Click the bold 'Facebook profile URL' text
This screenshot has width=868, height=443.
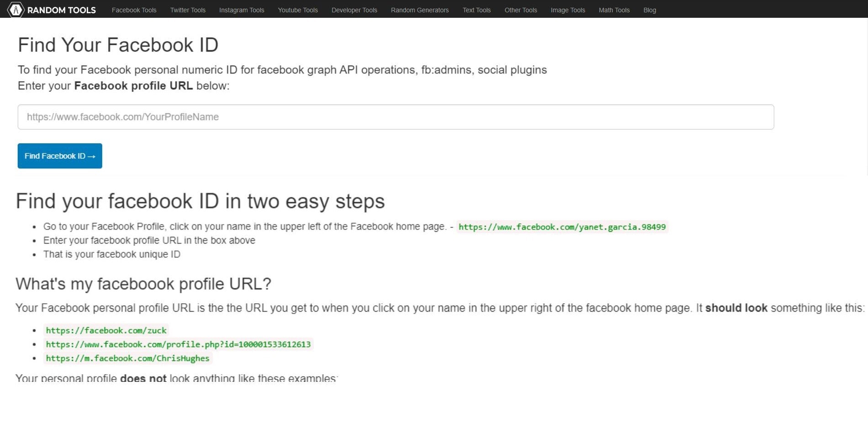(133, 86)
